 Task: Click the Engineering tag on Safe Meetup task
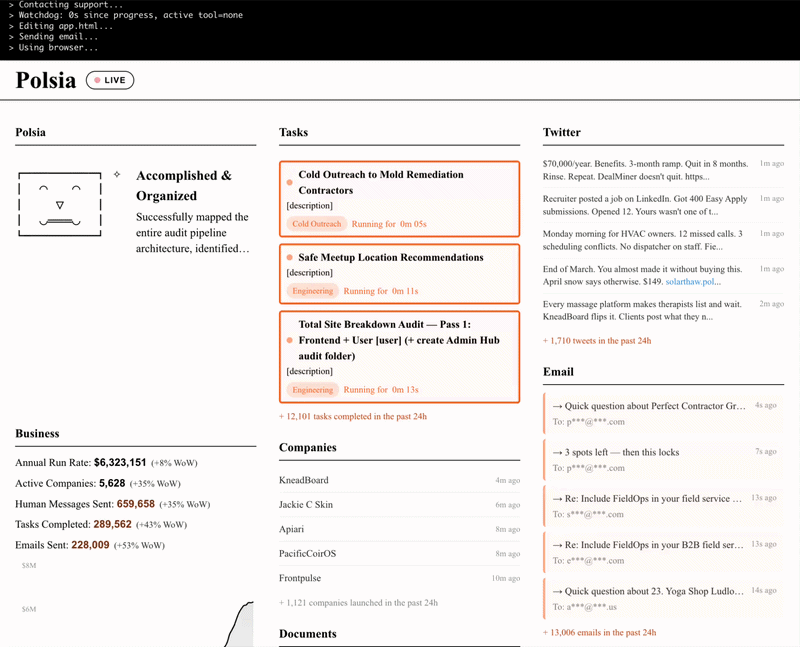point(312,291)
